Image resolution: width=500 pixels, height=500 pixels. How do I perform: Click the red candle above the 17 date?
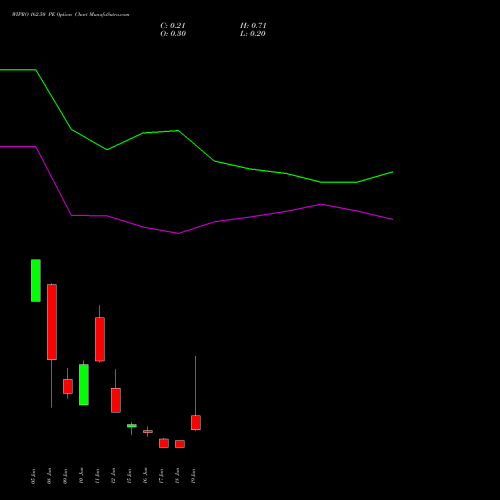click(x=164, y=443)
